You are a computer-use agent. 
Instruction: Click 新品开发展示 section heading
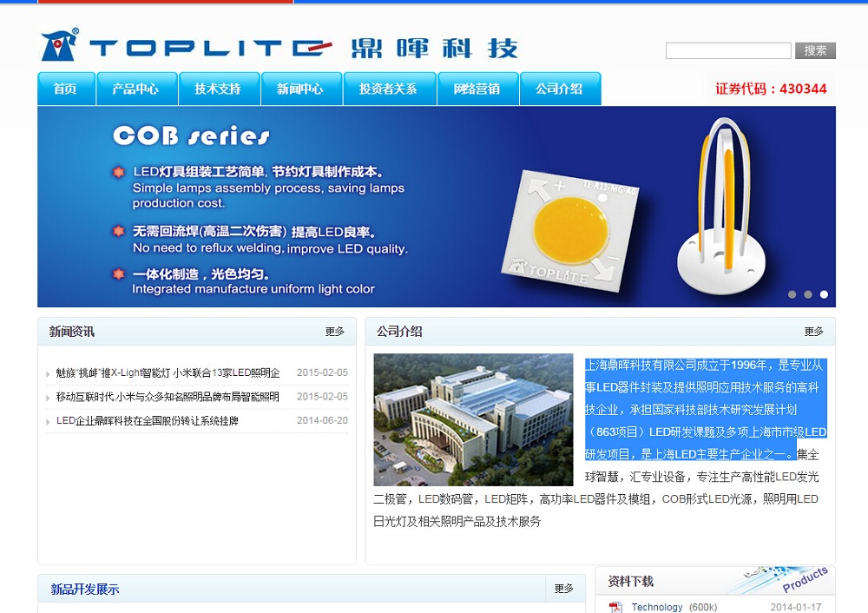(x=85, y=590)
